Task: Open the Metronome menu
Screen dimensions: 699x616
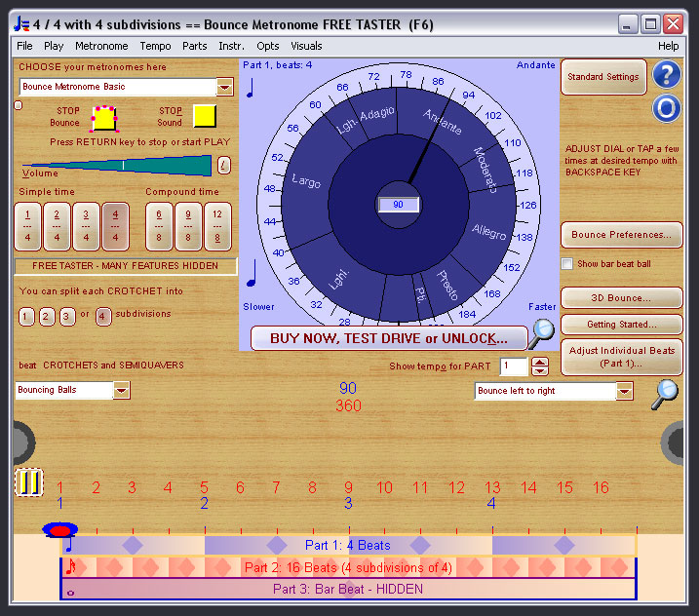Action: point(101,46)
